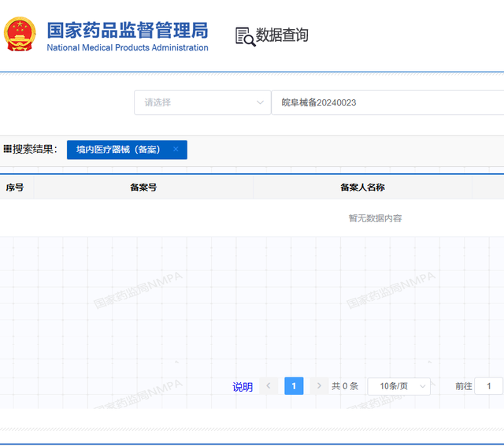Click the 序号 column header

[15, 188]
